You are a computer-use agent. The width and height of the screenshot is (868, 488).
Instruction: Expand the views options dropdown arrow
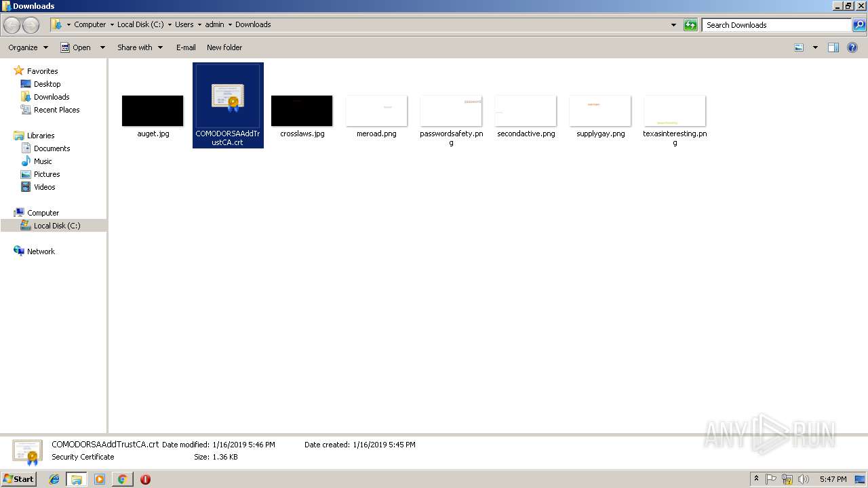click(815, 47)
